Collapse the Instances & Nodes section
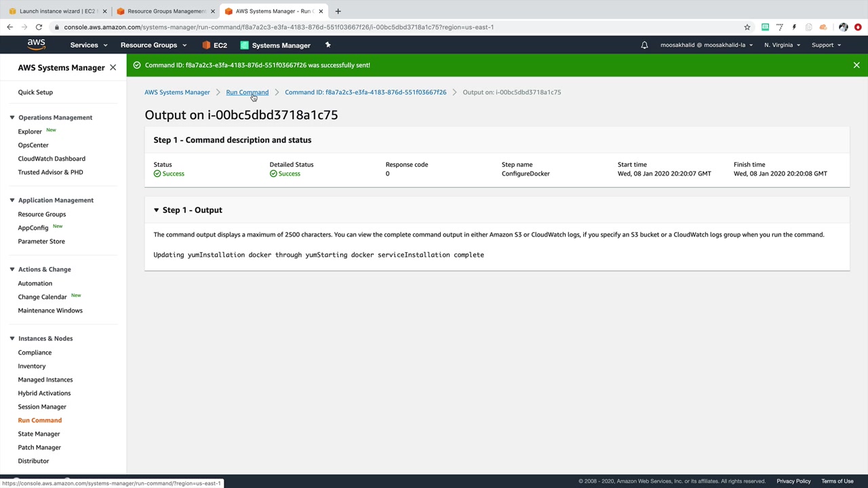 pyautogui.click(x=12, y=338)
